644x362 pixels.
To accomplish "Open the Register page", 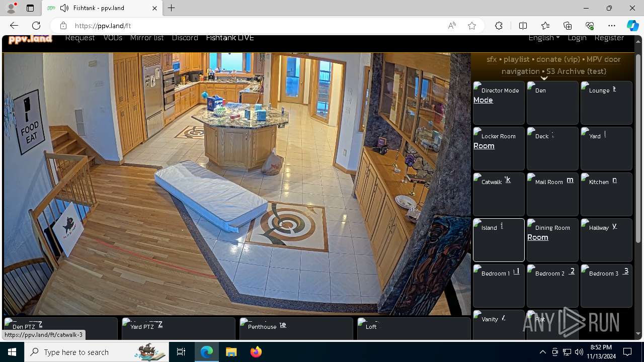I will (x=609, y=38).
